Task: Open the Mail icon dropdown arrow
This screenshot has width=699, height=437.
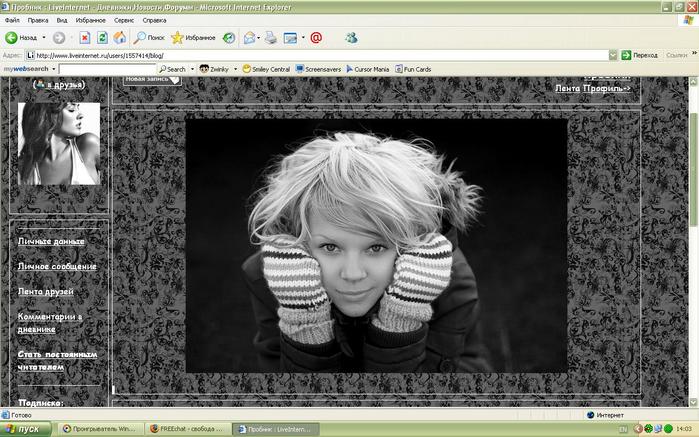Action: click(x=259, y=38)
